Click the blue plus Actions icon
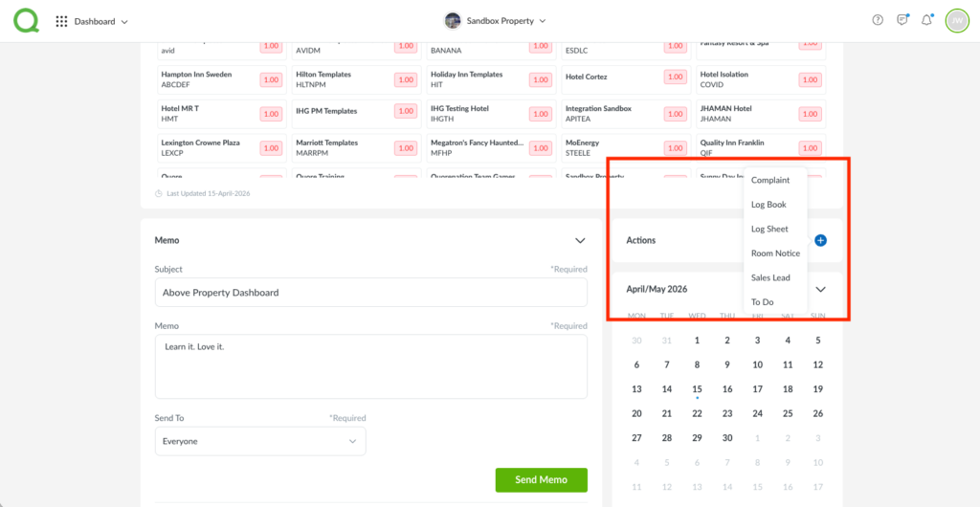 [820, 240]
